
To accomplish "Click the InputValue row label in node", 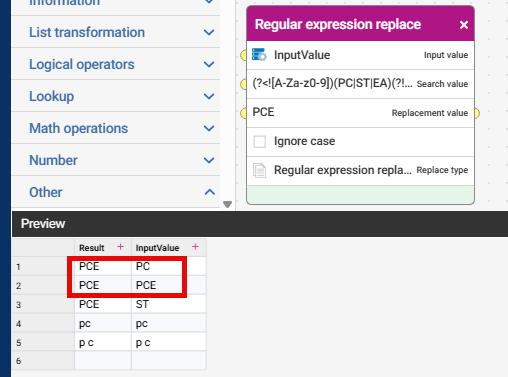I will (302, 55).
